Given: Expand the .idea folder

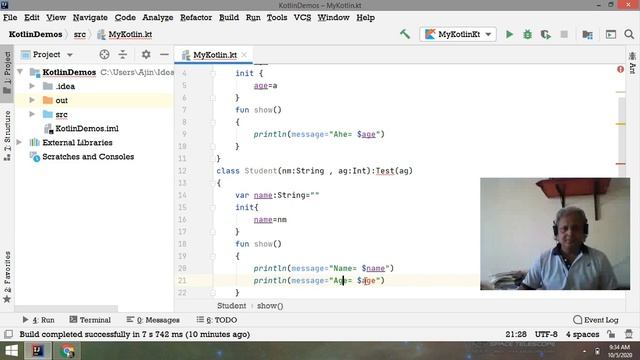Looking at the screenshot, I should click(32, 86).
